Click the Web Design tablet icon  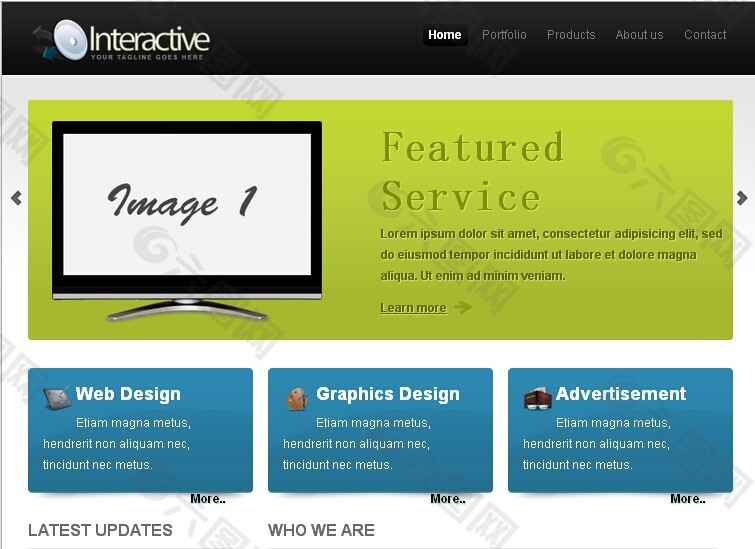pyautogui.click(x=56, y=397)
